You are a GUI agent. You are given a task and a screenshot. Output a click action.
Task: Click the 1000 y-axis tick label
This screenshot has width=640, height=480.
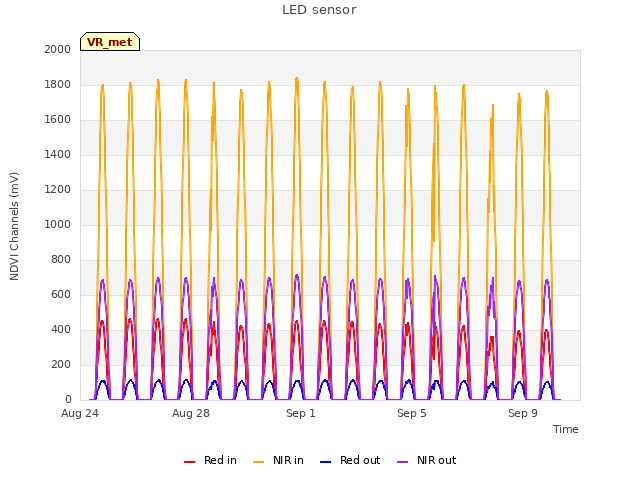(x=58, y=224)
